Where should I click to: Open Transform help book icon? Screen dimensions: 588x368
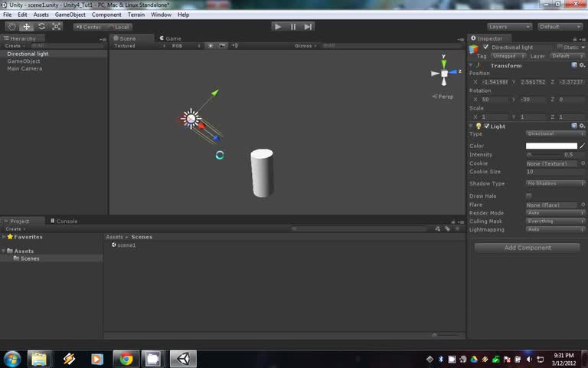point(573,65)
